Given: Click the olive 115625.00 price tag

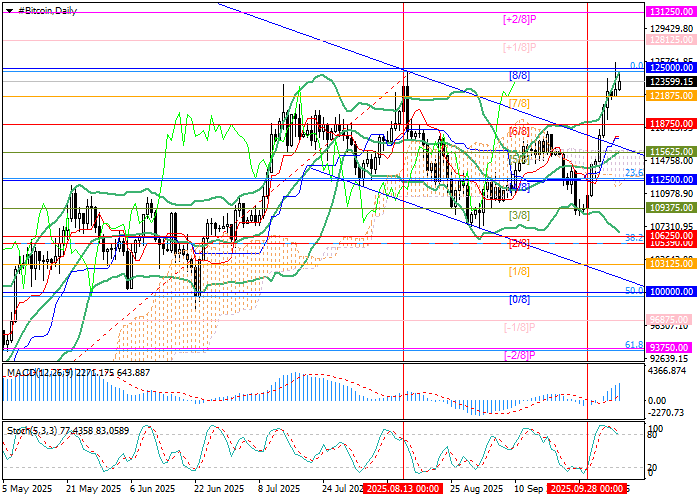Looking at the screenshot, I should tap(670, 152).
